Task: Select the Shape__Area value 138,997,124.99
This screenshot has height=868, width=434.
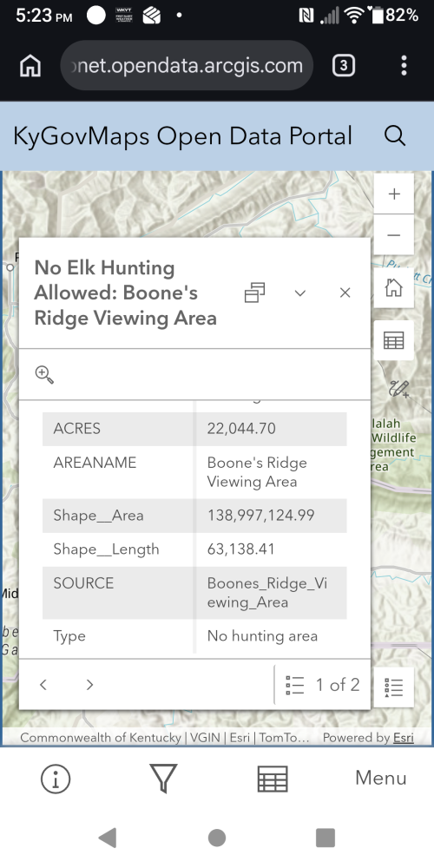Action: click(x=260, y=516)
